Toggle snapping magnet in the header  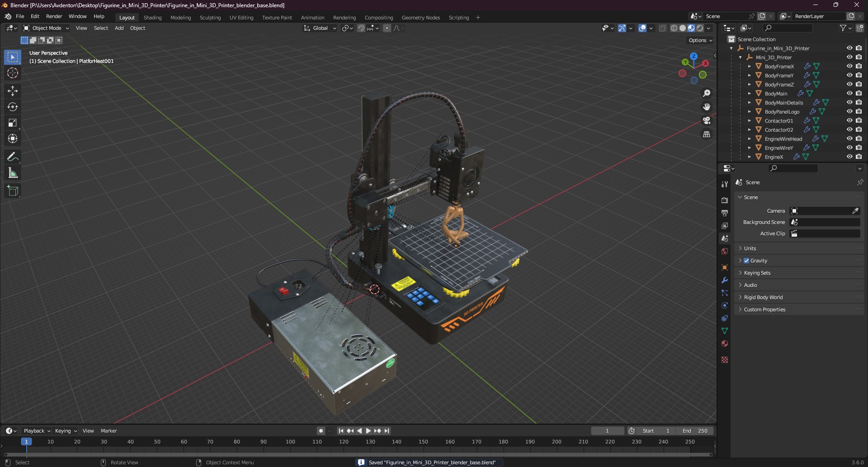point(361,28)
